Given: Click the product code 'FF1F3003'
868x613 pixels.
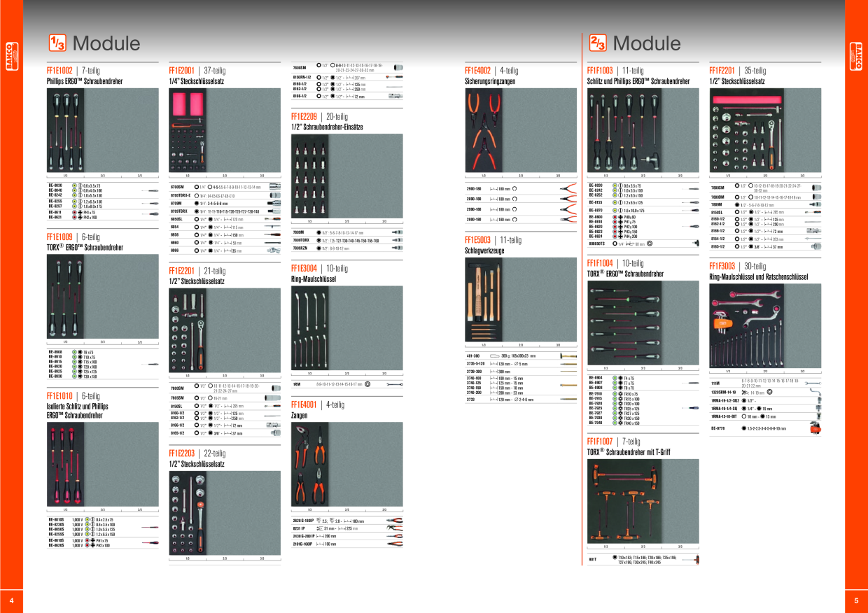Looking at the screenshot, I should pos(722,267).
